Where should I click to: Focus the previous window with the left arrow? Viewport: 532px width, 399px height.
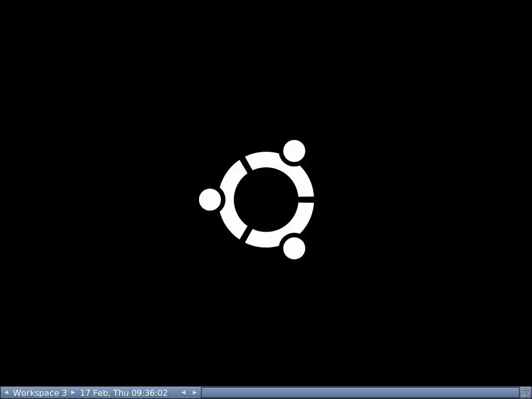(183, 393)
